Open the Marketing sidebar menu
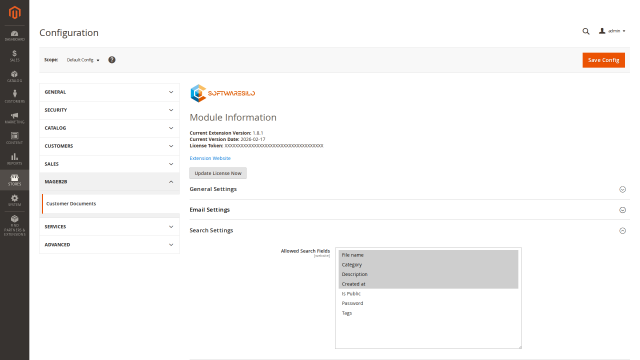Screen dimensions: 640x360 click(x=14, y=118)
